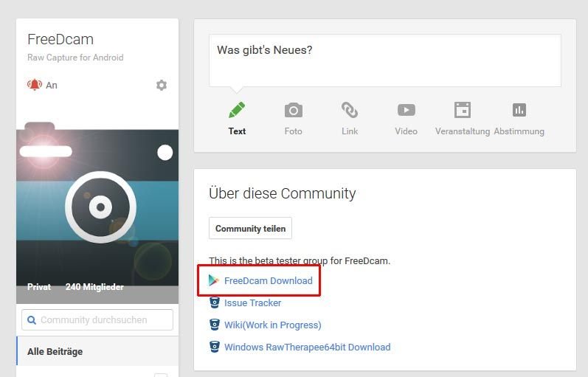Screen dimensions: 588x377
Task: Switch to Veranstaltung post type
Action: tap(463, 131)
